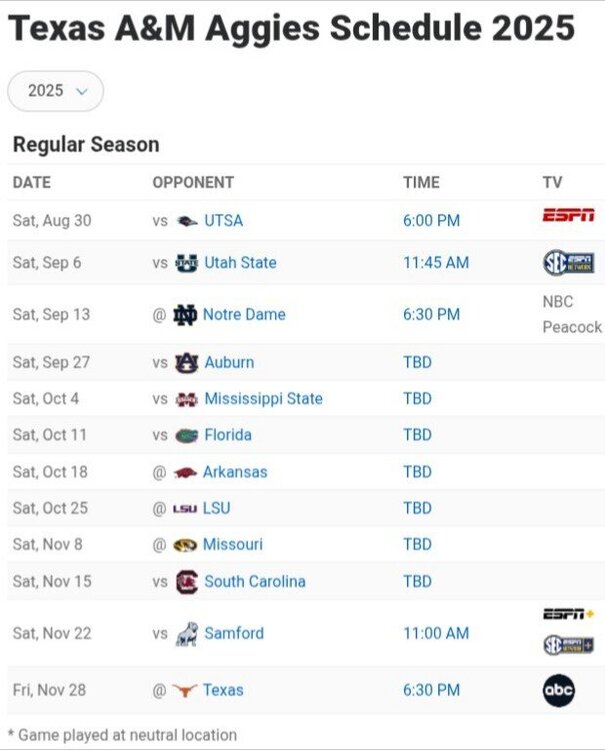This screenshot has width=605, height=750.
Task: Click the SEC Network logo for Utah State
Action: click(568, 263)
